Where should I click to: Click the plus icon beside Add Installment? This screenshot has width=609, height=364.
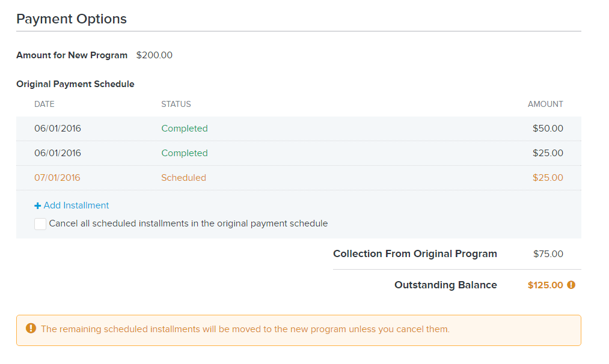coord(38,205)
